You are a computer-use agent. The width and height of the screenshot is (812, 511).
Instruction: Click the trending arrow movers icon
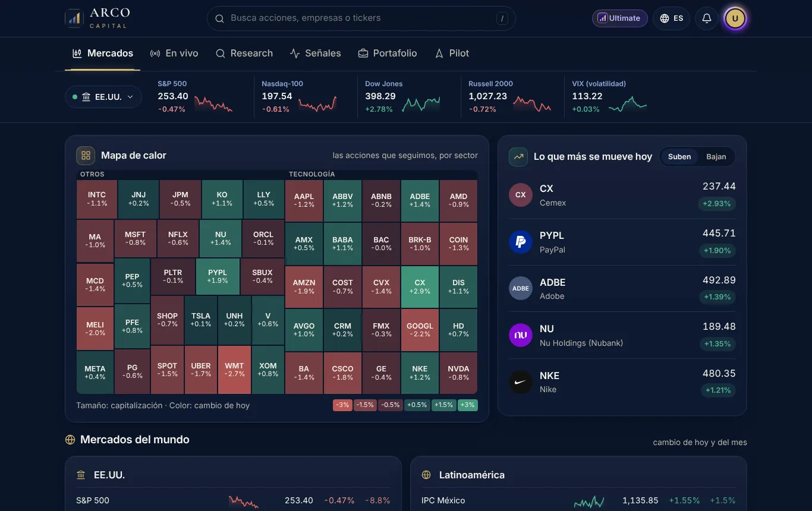(x=518, y=157)
